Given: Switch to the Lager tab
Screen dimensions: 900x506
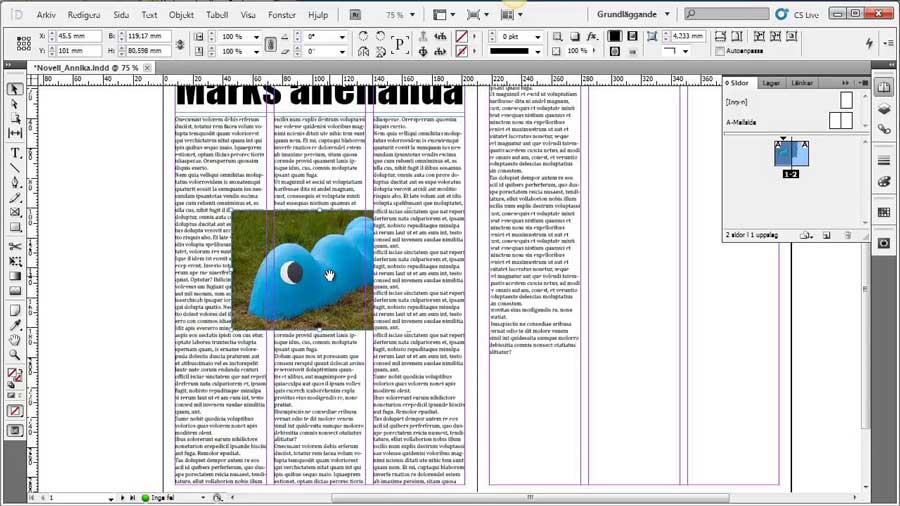Looking at the screenshot, I should 770,83.
